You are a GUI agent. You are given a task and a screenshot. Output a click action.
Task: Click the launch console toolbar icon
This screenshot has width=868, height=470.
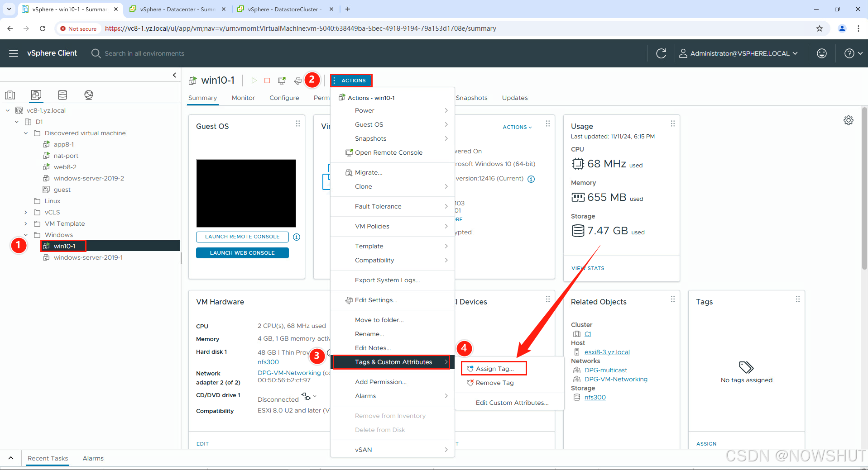pos(282,81)
